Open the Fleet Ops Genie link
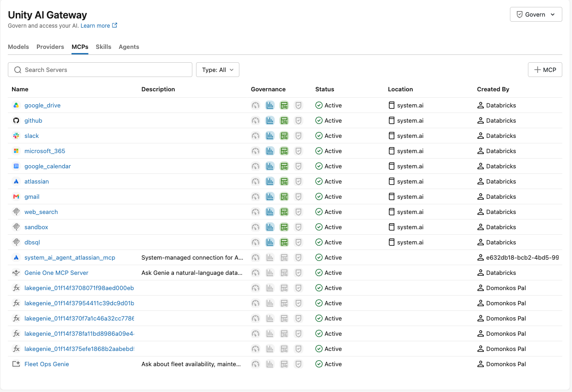The height and width of the screenshot is (392, 572). pos(47,364)
